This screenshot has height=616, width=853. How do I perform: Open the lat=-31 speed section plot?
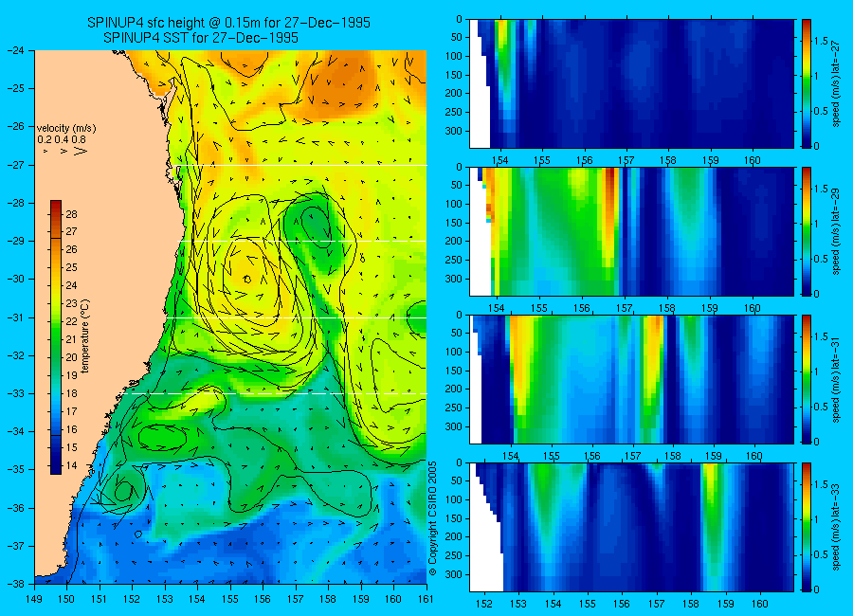pyautogui.click(x=631, y=379)
